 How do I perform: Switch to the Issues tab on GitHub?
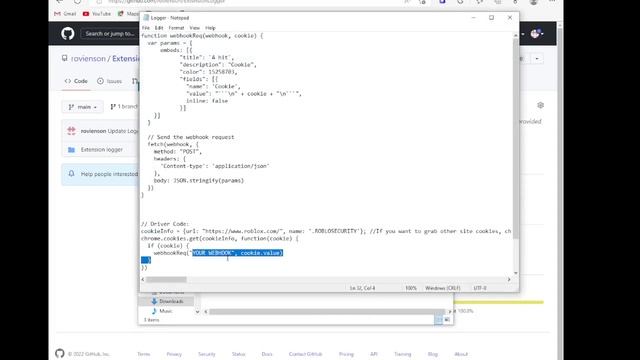coord(109,81)
